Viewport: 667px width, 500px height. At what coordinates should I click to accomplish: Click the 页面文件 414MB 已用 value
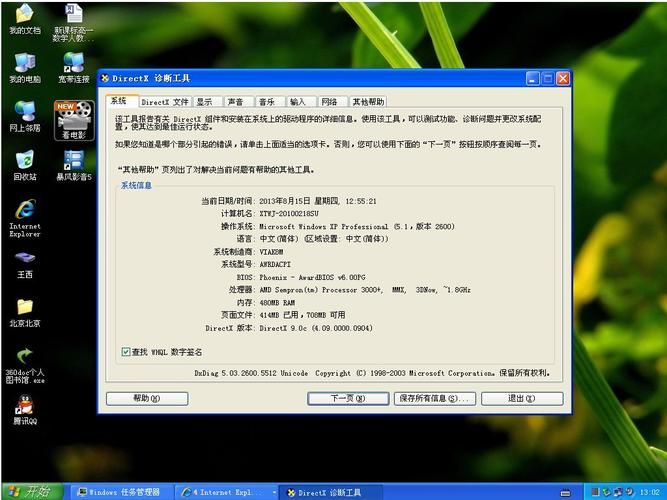(302, 315)
